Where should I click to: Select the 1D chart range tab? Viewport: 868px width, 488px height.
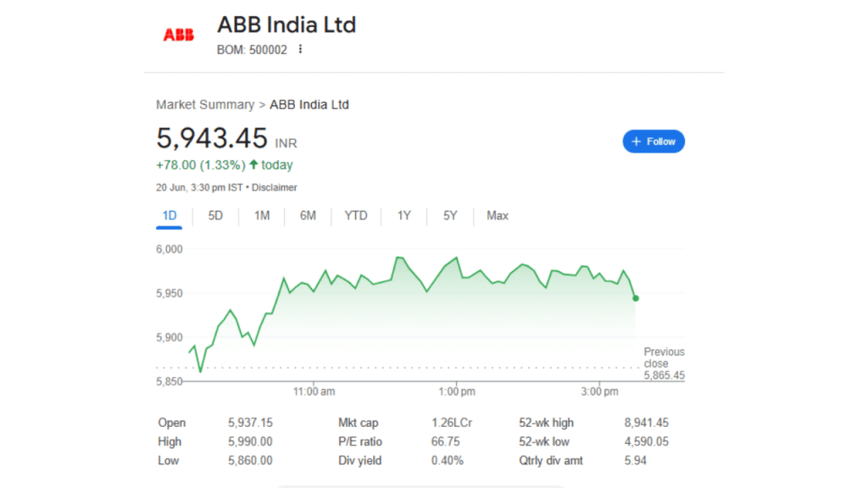coord(170,216)
